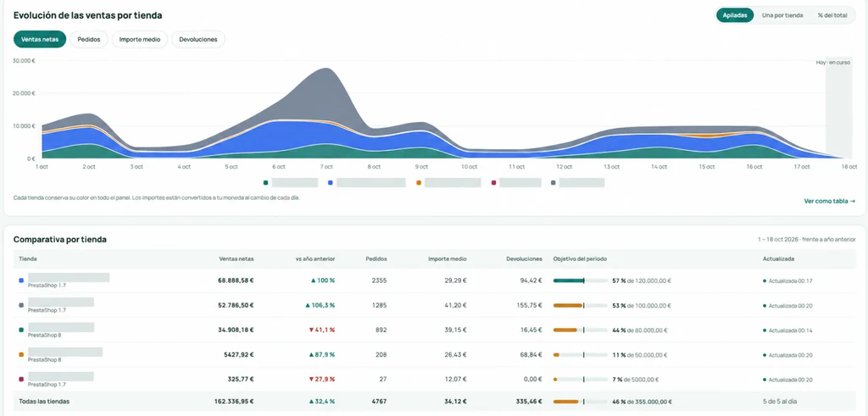Click the 53 % de 100.000,00 € progress bar
This screenshot has height=416, width=868.
580,305
